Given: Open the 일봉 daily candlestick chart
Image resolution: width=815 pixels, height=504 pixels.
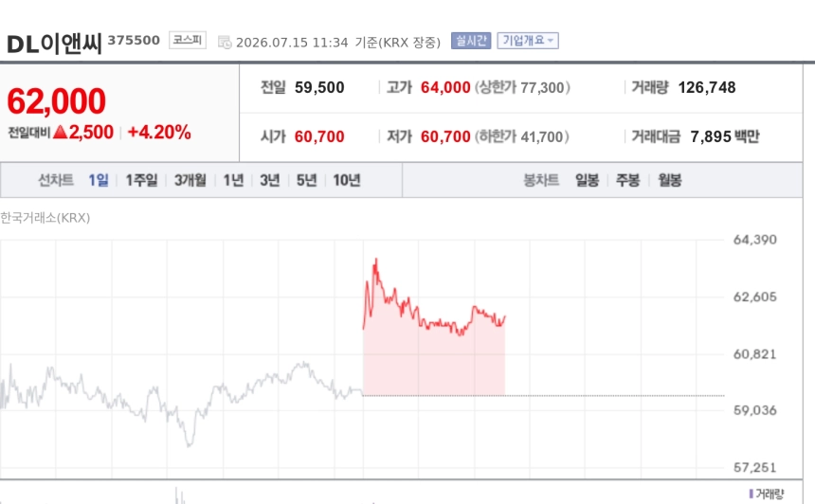Looking at the screenshot, I should pos(587,180).
